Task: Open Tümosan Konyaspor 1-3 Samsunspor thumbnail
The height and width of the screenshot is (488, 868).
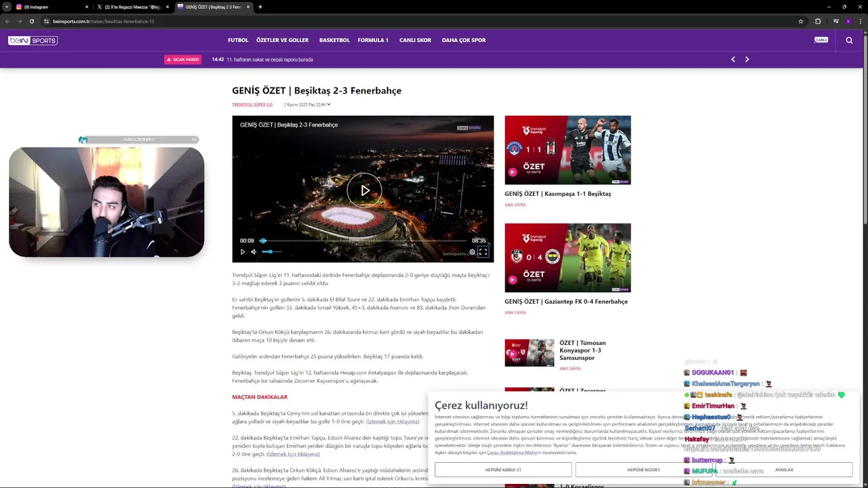Action: tap(529, 353)
